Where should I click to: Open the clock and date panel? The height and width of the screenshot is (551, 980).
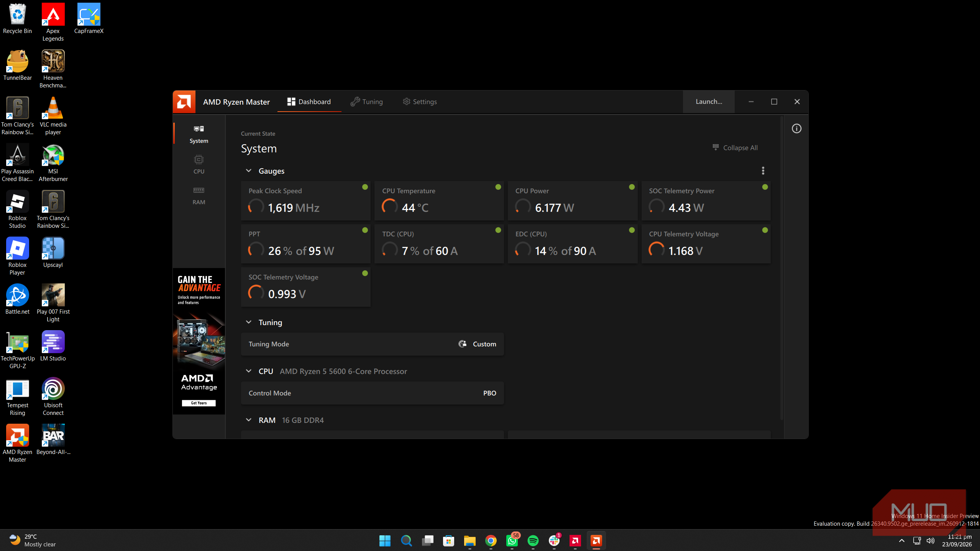click(957, 541)
